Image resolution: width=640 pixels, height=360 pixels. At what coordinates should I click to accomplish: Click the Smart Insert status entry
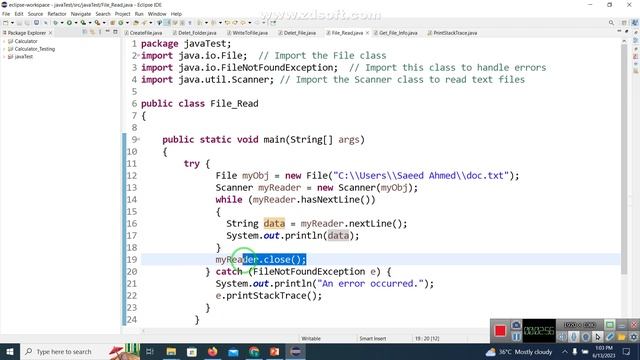373,338
